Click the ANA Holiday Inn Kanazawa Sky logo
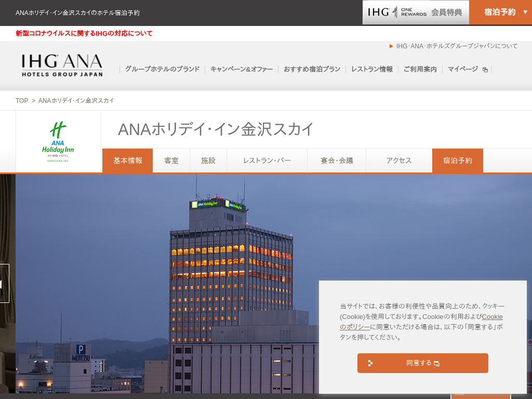The image size is (532, 399). click(58, 142)
